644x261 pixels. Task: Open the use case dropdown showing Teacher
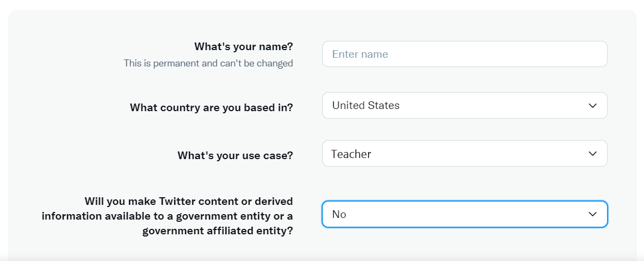pyautogui.click(x=464, y=153)
